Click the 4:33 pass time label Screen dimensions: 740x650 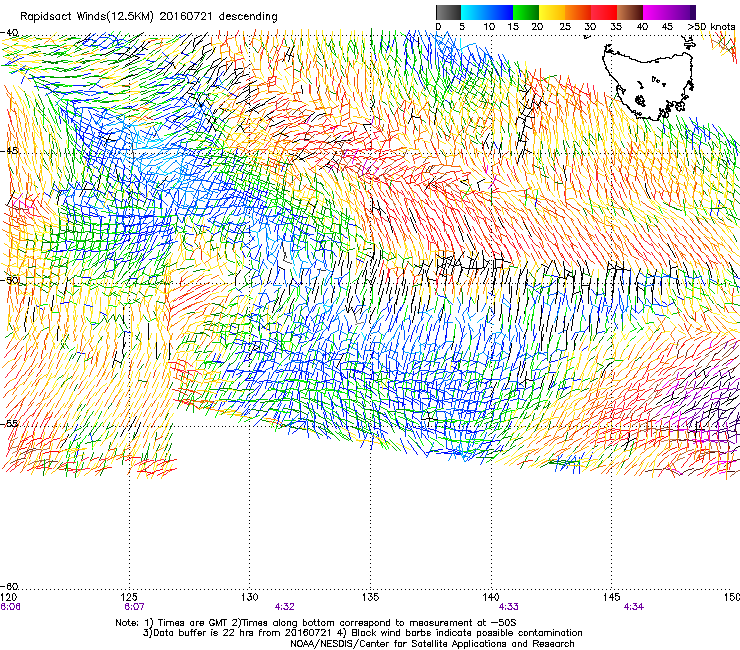[509, 607]
